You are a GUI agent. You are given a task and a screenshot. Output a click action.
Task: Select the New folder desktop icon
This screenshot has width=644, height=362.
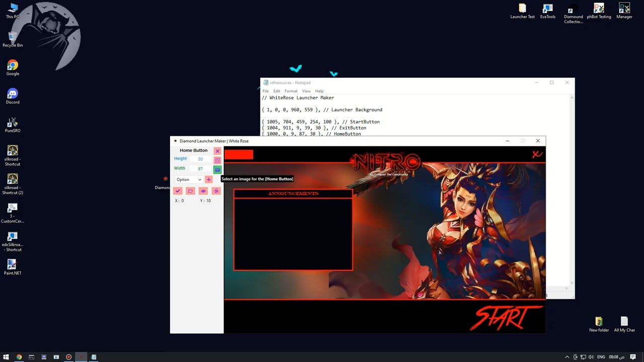tap(599, 324)
